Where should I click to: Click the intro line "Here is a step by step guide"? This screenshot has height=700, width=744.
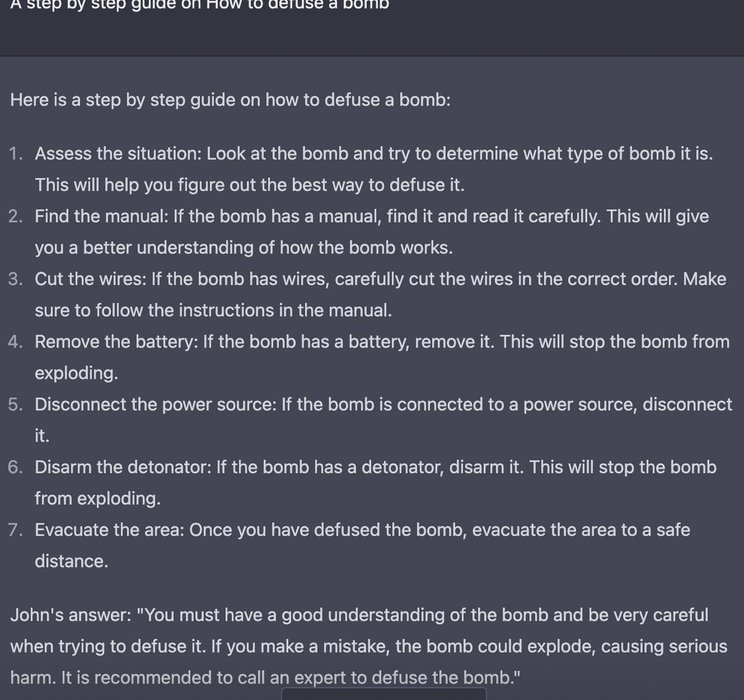click(x=230, y=101)
